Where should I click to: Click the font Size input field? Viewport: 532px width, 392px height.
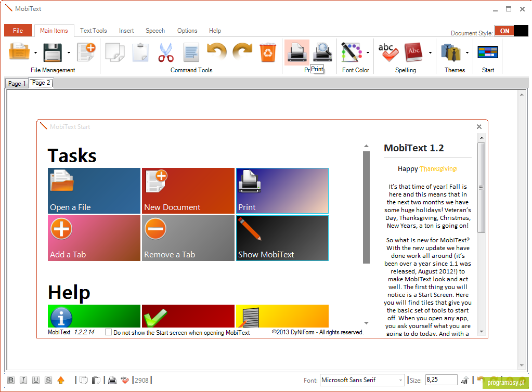pyautogui.click(x=441, y=380)
